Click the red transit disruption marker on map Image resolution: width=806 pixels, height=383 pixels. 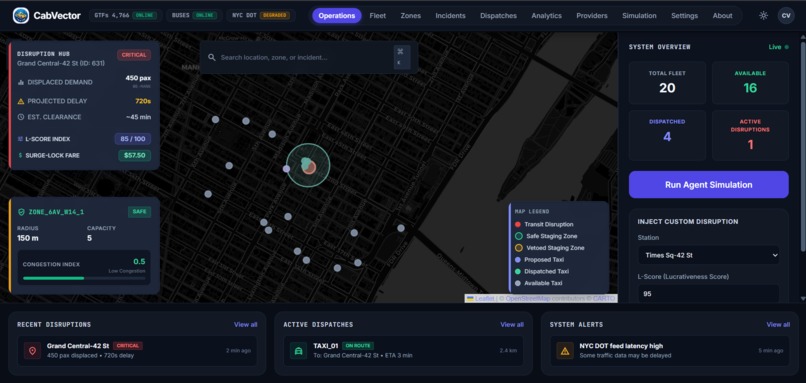(309, 167)
